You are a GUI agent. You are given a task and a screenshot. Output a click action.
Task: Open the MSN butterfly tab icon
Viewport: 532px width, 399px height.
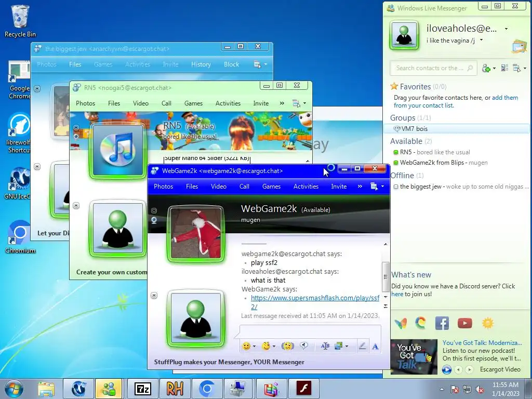coord(401,323)
